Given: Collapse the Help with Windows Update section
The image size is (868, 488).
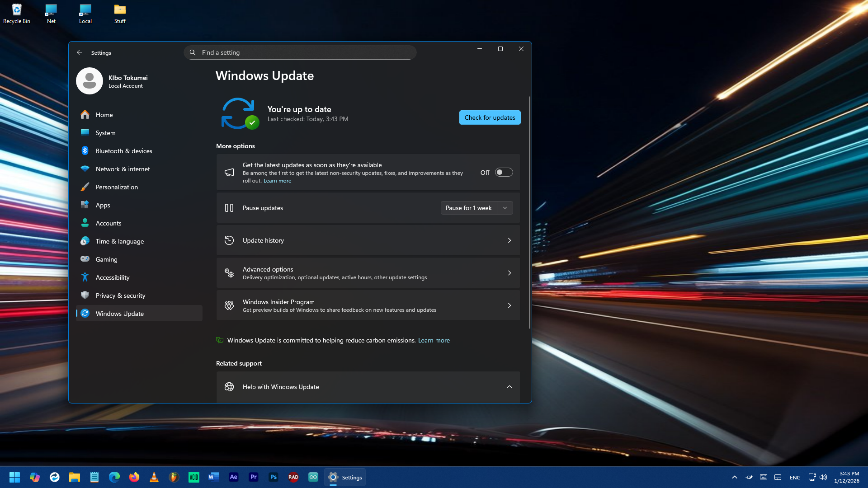Looking at the screenshot, I should pyautogui.click(x=509, y=387).
